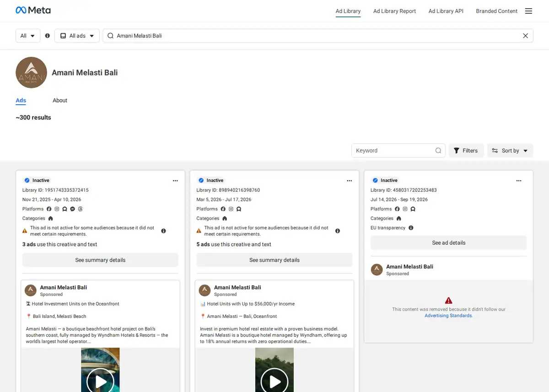Click Library ID: 4580317202253483 text
Image resolution: width=549 pixels, height=392 pixels.
tap(404, 190)
